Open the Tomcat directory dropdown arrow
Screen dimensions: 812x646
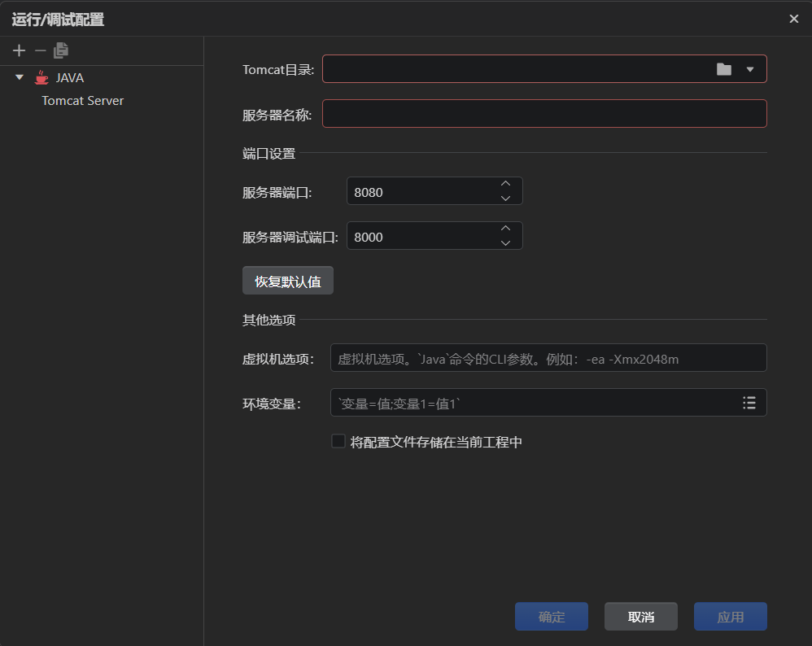750,69
